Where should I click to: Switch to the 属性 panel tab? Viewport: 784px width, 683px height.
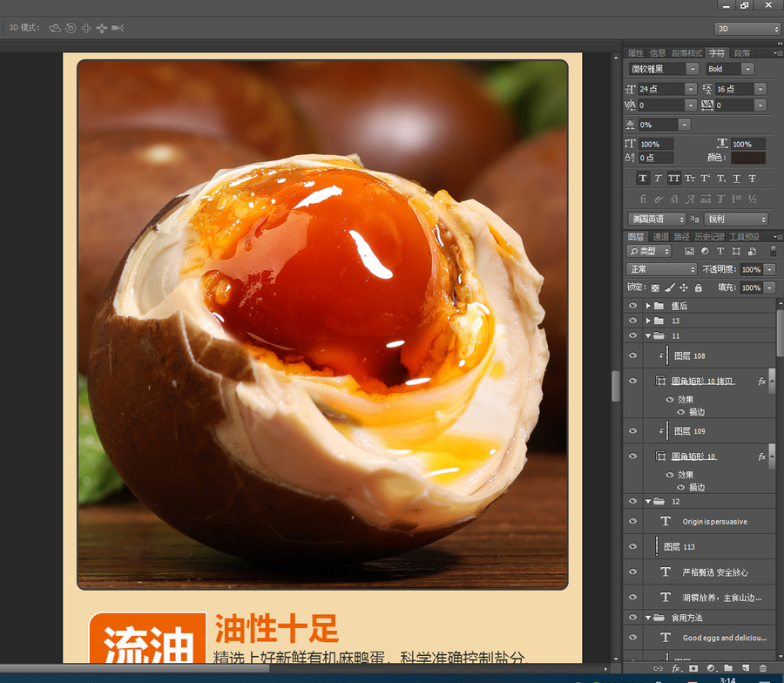pyautogui.click(x=636, y=53)
